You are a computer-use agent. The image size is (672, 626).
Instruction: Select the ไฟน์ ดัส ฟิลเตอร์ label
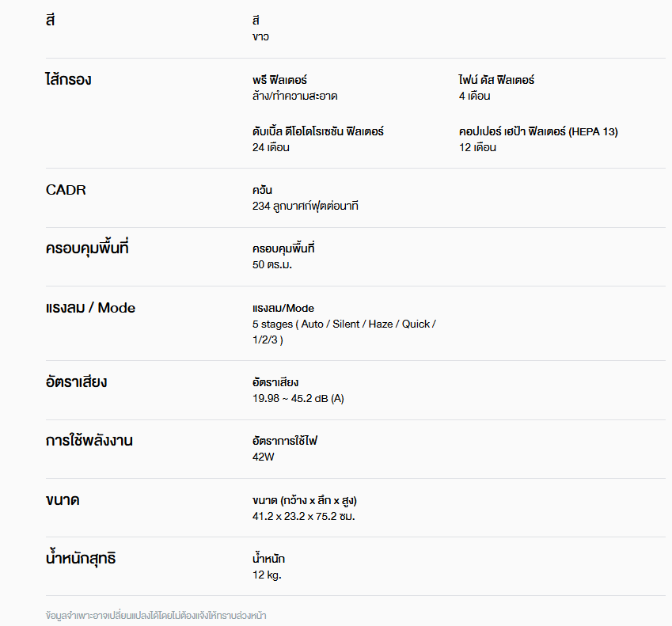pos(496,80)
